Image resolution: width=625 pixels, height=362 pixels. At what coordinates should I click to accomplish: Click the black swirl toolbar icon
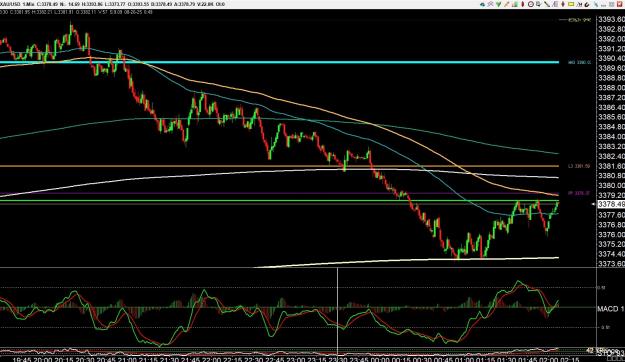[587, 4]
